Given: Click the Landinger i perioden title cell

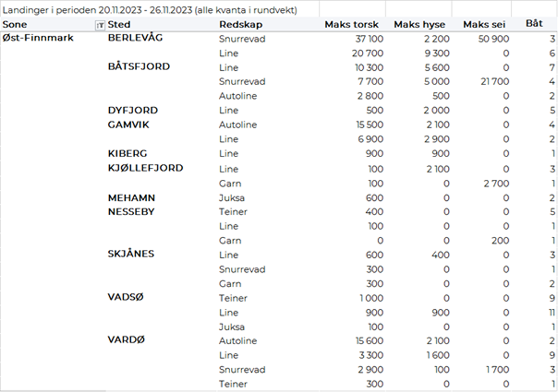Looking at the screenshot, I should pyautogui.click(x=150, y=10).
